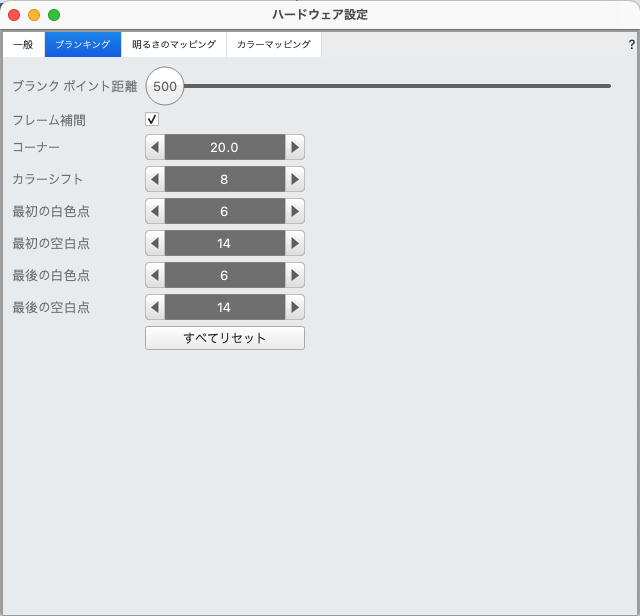Screen dimensions: 640x616
Task: Click the question mark help icon
Action: pyautogui.click(x=631, y=45)
